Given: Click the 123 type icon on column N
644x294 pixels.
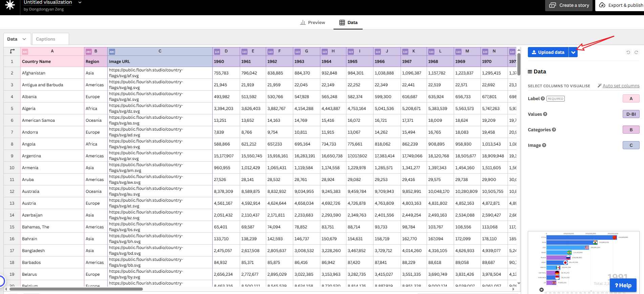Looking at the screenshot, I should point(485,52).
